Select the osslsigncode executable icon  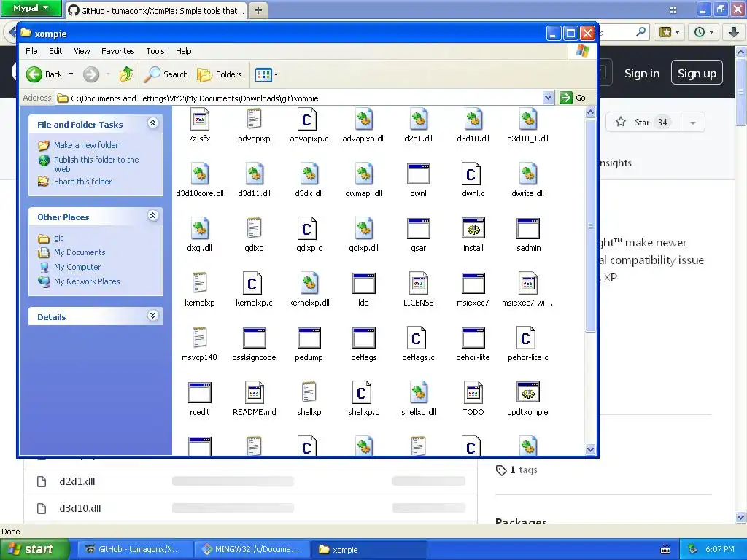(254, 338)
